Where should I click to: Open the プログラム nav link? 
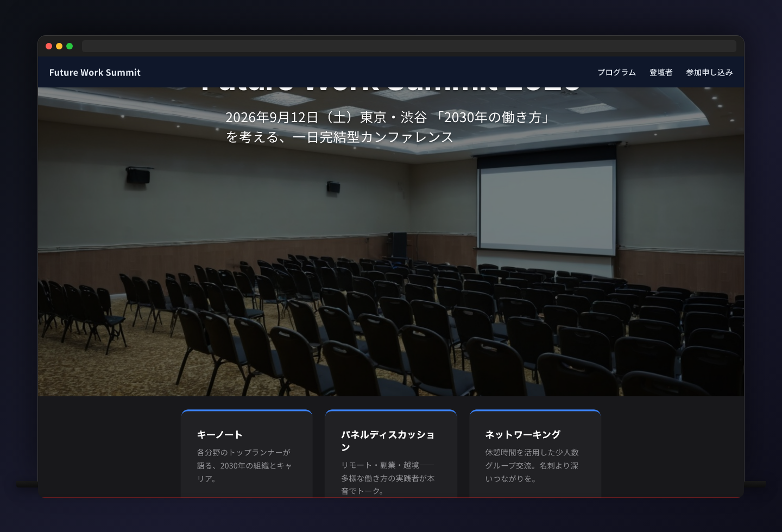pyautogui.click(x=616, y=73)
